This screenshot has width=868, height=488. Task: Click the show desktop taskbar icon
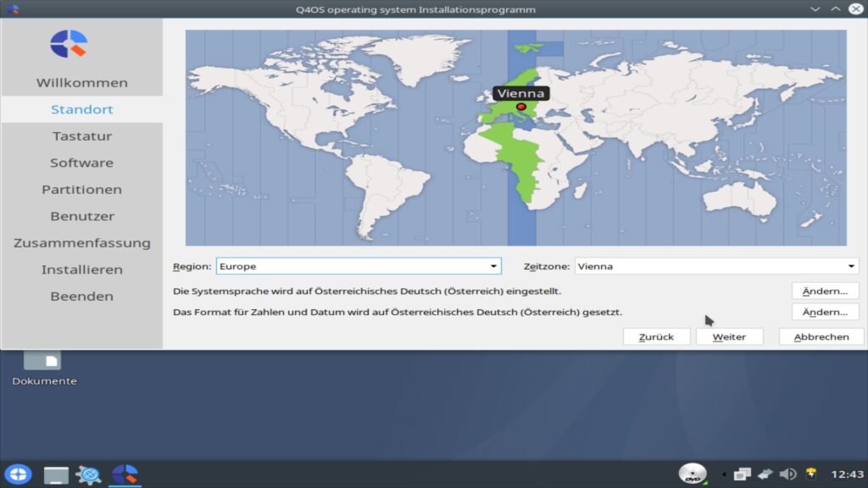click(56, 474)
